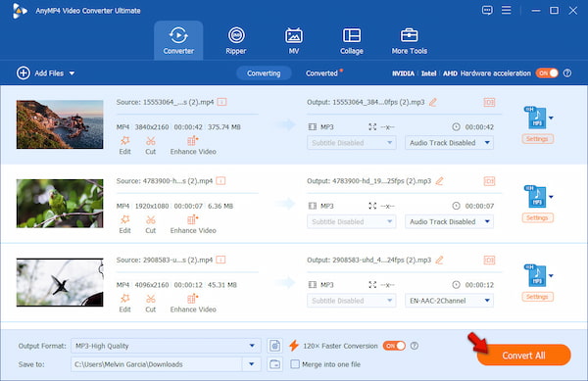
Task: Open Settings for the 2908583 output
Action: [x=537, y=297]
